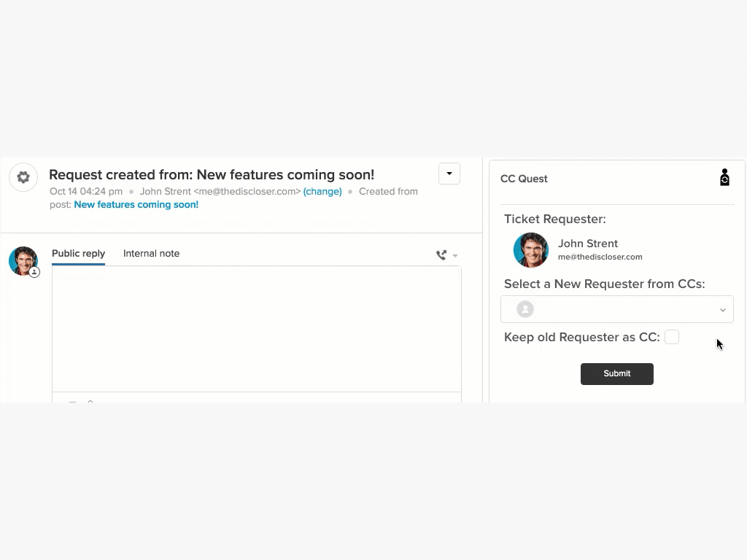
Task: Click the phone call icon
Action: tap(441, 255)
